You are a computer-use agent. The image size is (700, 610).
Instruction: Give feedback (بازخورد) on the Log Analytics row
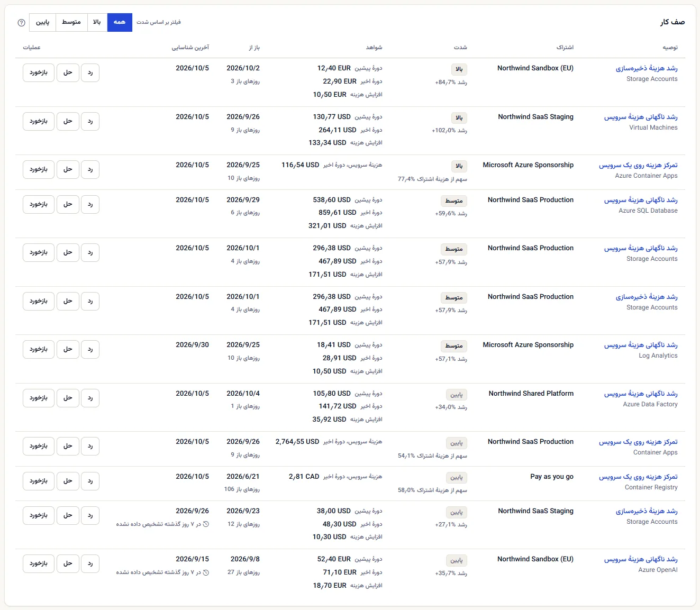coord(39,349)
